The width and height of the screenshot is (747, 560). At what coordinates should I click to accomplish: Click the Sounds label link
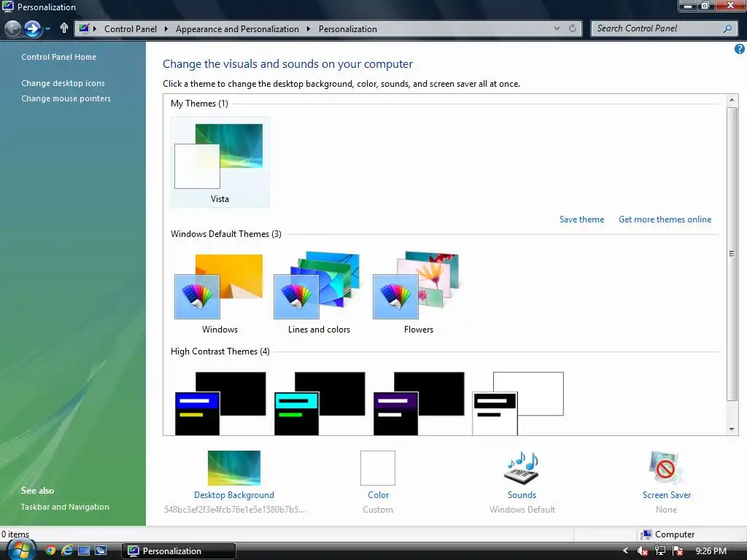tap(522, 495)
